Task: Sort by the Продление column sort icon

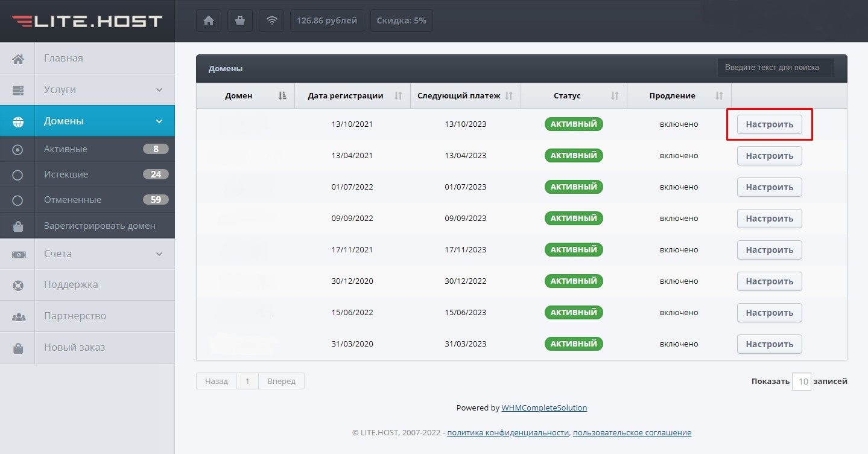Action: coord(719,95)
